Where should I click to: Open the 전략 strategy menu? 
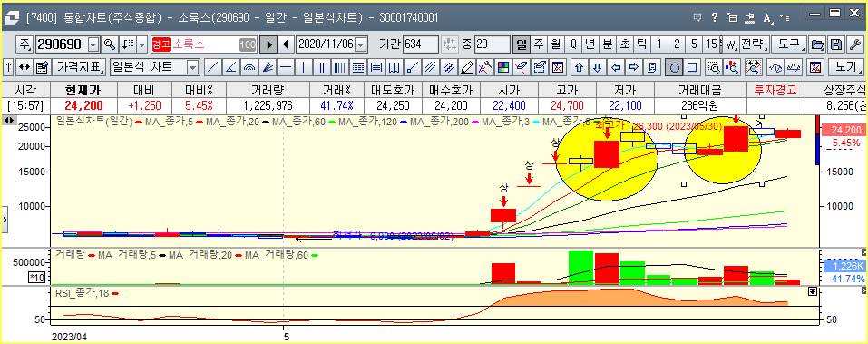click(x=755, y=44)
